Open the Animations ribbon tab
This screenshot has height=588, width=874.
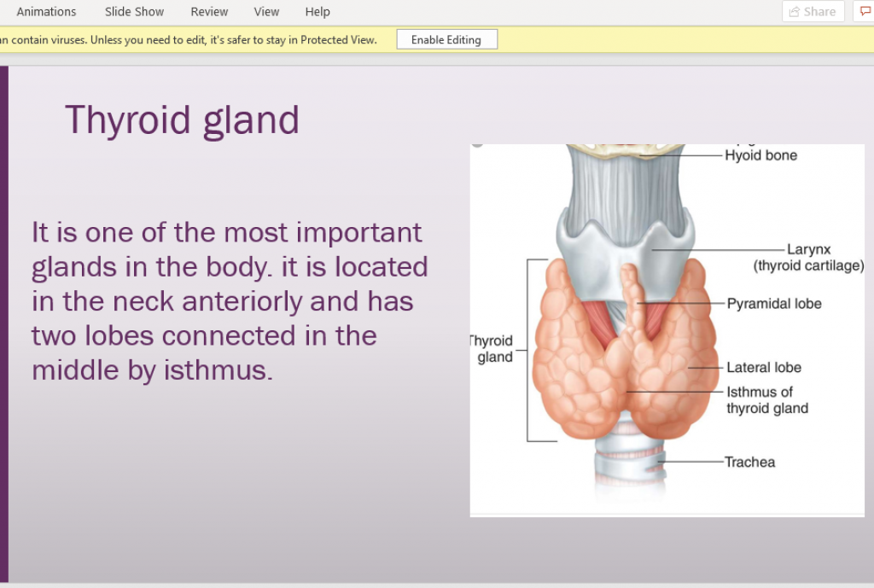click(46, 11)
